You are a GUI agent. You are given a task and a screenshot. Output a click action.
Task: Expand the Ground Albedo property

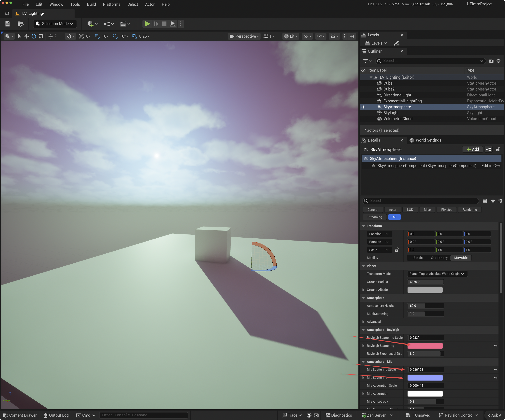coord(363,290)
